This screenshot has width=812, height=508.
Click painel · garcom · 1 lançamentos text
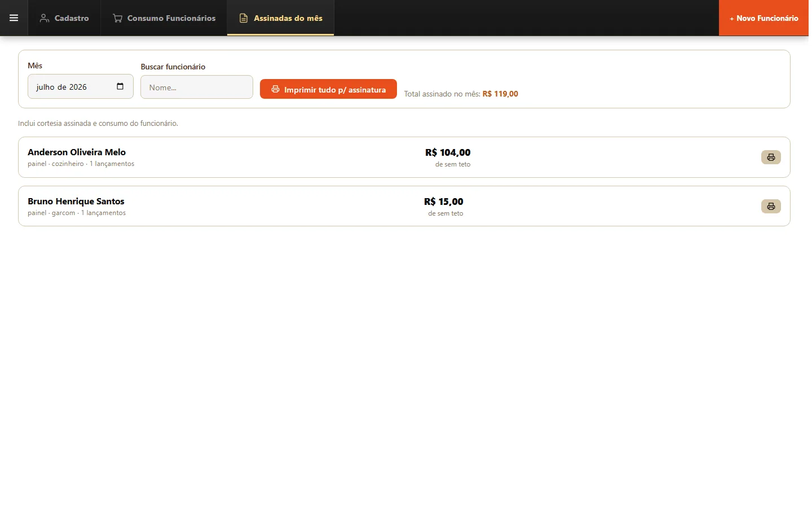77,213
